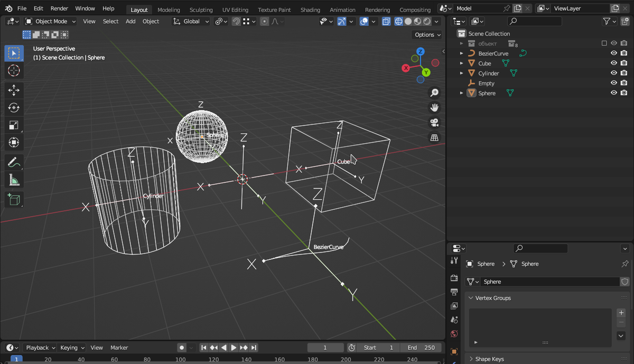Open the Object properties tab
Image resolution: width=634 pixels, height=364 pixels.
click(454, 351)
